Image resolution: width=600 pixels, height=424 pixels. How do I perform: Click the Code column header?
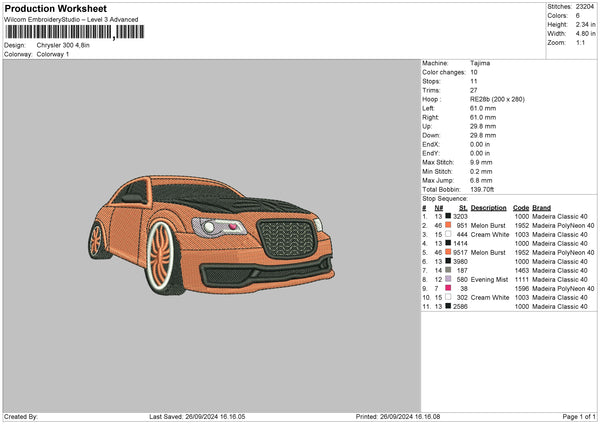(521, 207)
